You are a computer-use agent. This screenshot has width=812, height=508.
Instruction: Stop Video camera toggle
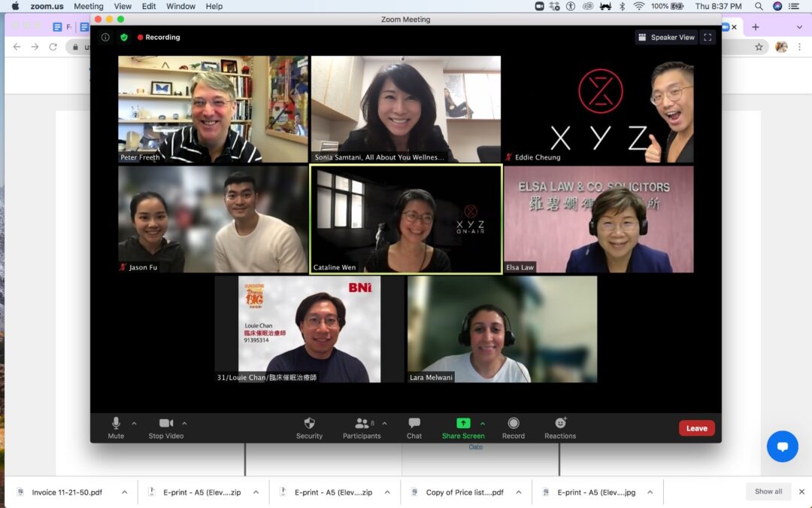coord(166,424)
